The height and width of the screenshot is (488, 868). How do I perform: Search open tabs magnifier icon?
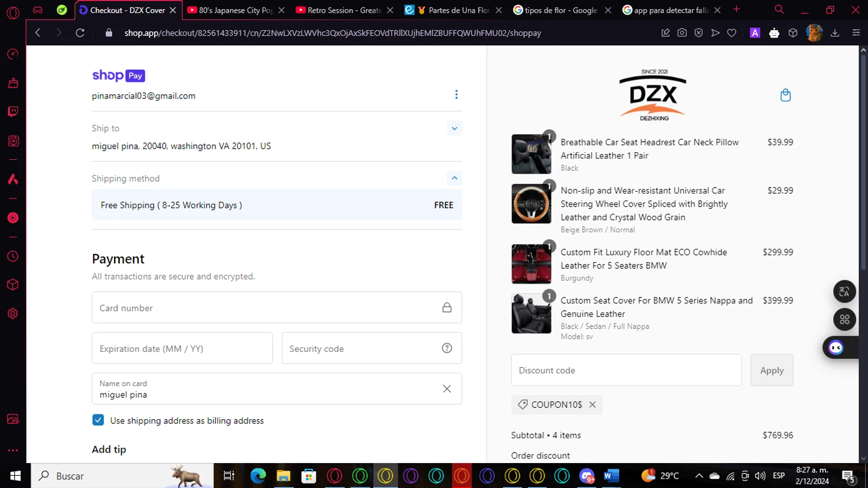tap(779, 9)
